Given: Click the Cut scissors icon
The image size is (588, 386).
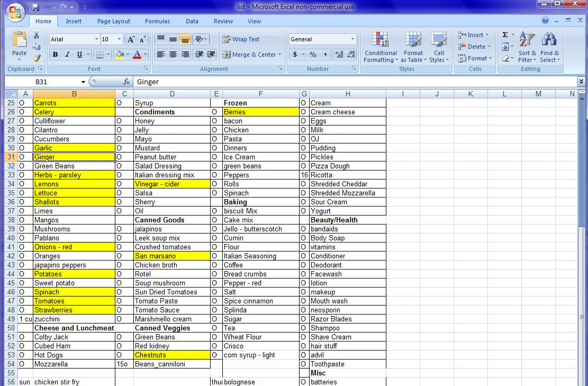Looking at the screenshot, I should (36, 35).
